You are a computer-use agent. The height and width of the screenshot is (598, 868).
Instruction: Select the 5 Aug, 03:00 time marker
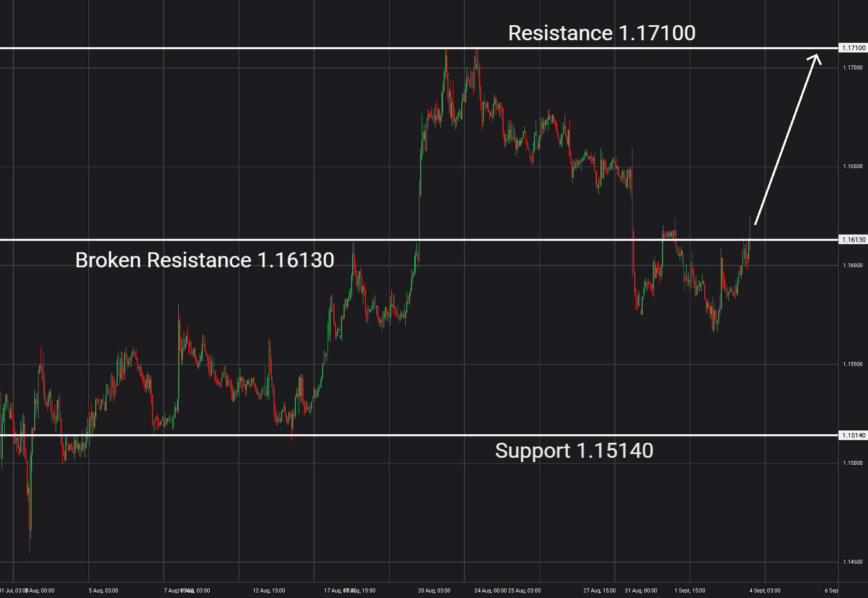pos(103,591)
